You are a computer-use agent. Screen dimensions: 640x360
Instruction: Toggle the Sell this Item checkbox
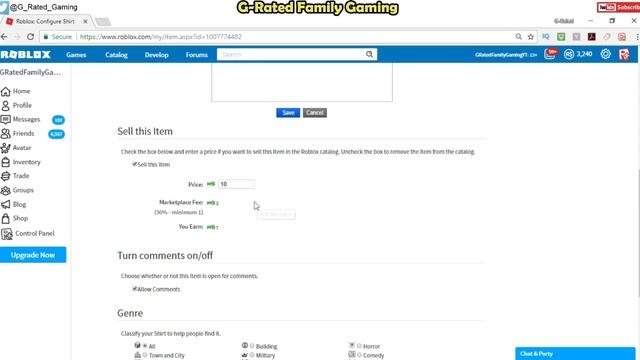(135, 164)
